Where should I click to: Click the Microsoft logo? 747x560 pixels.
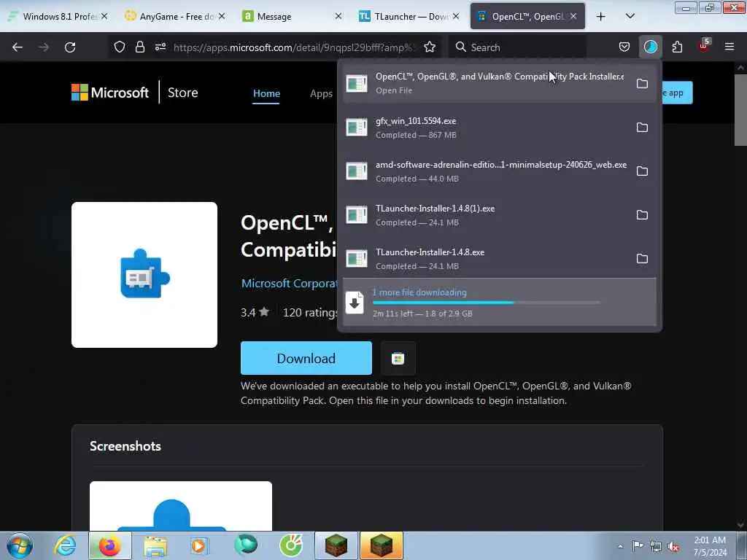(110, 93)
